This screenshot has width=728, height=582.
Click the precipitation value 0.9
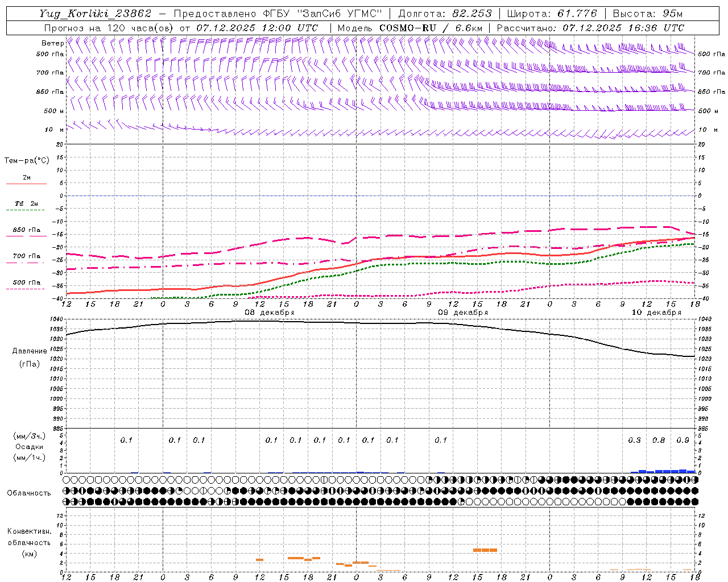point(682,440)
